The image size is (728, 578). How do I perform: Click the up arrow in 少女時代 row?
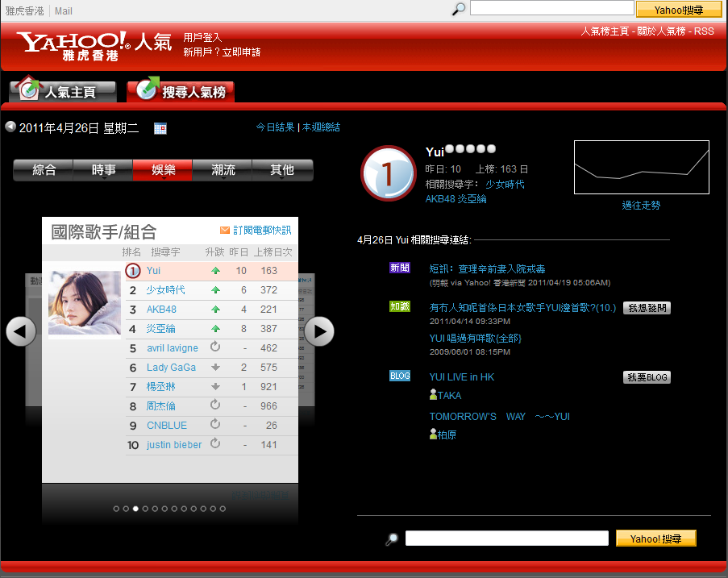(215, 290)
